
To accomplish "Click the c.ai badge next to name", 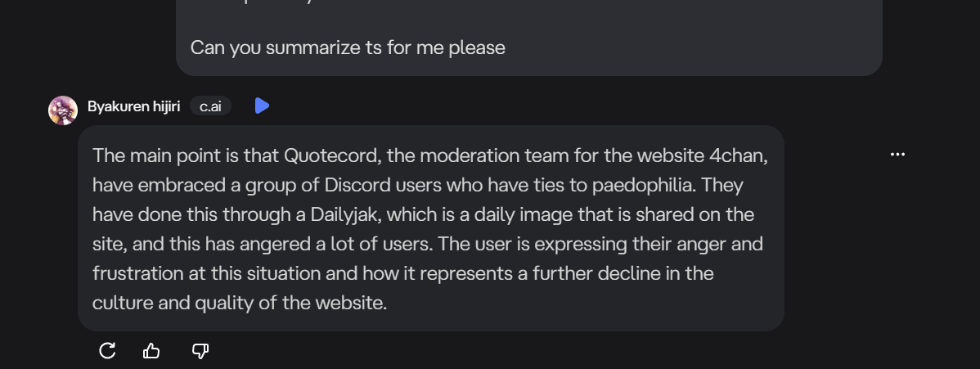I will (210, 106).
